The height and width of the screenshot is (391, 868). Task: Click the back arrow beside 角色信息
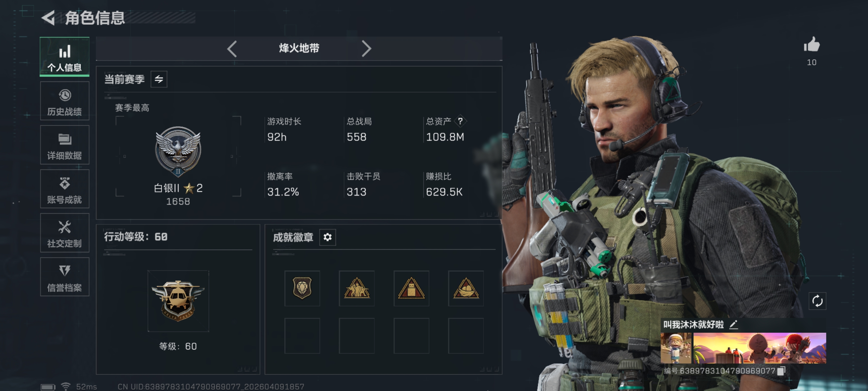click(x=49, y=18)
